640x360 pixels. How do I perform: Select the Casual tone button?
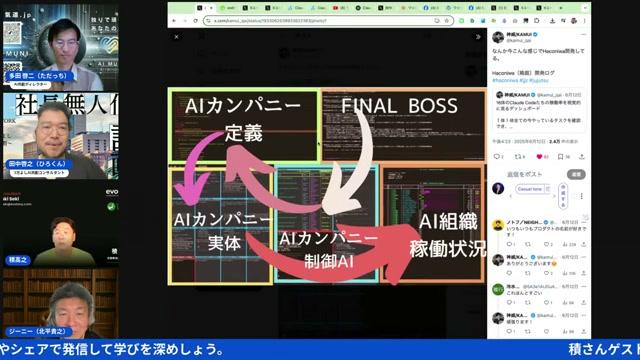(529, 189)
